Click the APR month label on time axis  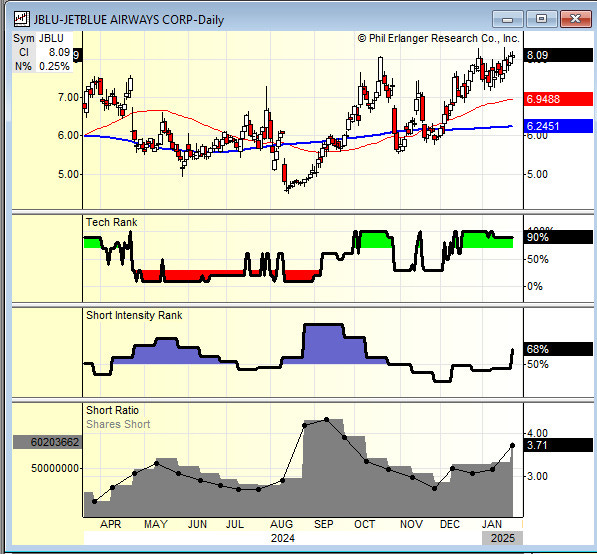(110, 524)
